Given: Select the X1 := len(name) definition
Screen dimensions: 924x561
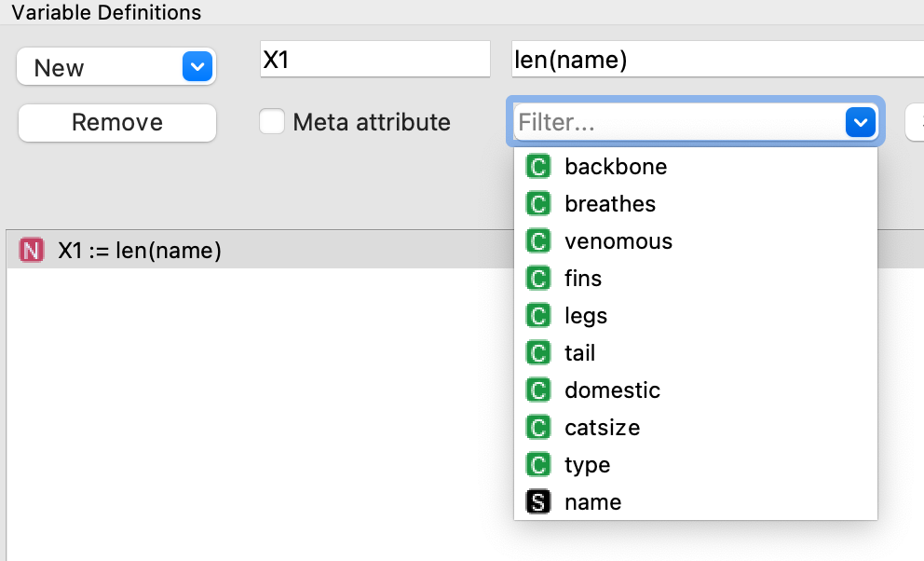Looking at the screenshot, I should coord(140,250).
